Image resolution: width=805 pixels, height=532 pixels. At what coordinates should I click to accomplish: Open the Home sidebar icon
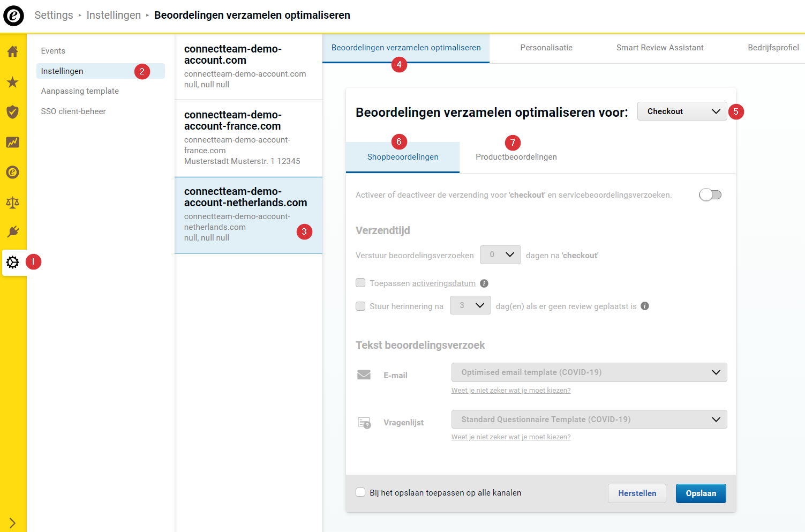(12, 51)
